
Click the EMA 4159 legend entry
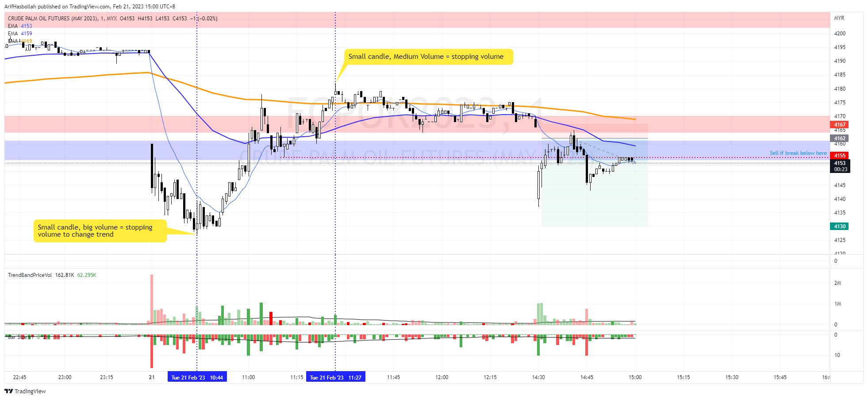20,34
